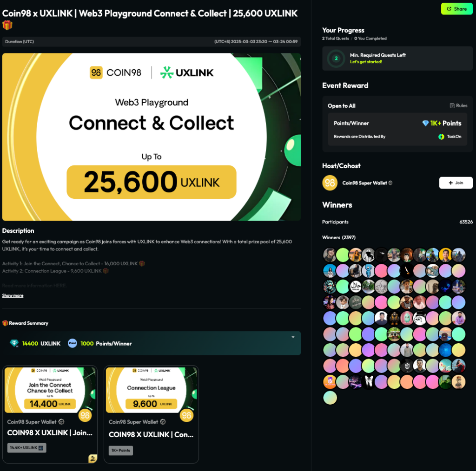Click the 1K+ Points reward tag
Image resolution: width=476 pixels, height=471 pixels.
[121, 451]
